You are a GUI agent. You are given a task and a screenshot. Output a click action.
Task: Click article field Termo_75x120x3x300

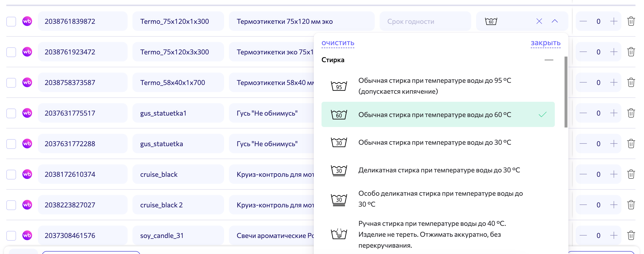(178, 52)
